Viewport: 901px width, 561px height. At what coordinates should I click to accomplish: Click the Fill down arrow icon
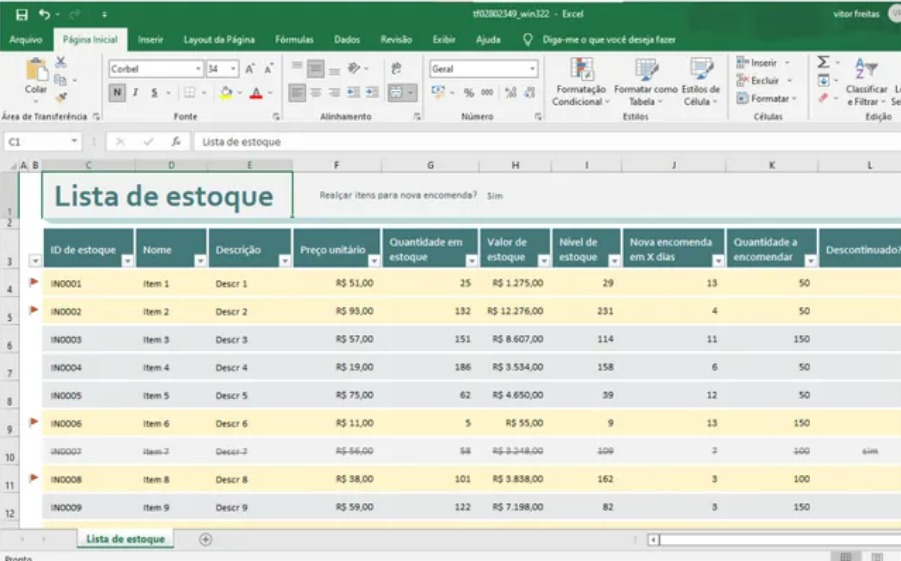823,80
